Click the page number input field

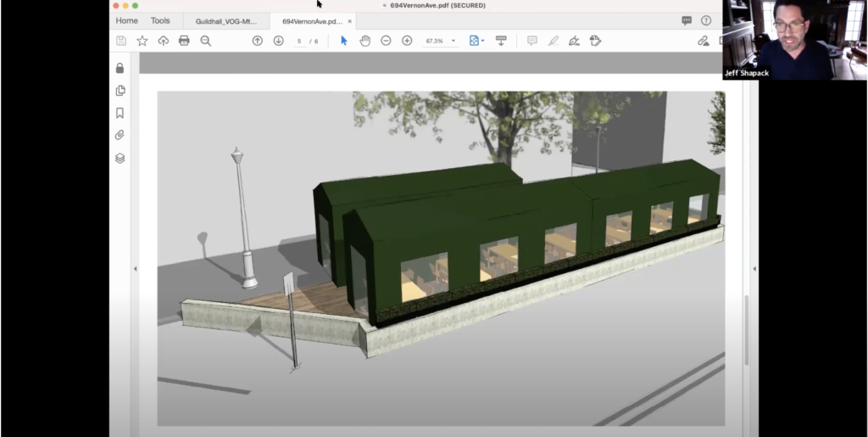[x=299, y=41]
